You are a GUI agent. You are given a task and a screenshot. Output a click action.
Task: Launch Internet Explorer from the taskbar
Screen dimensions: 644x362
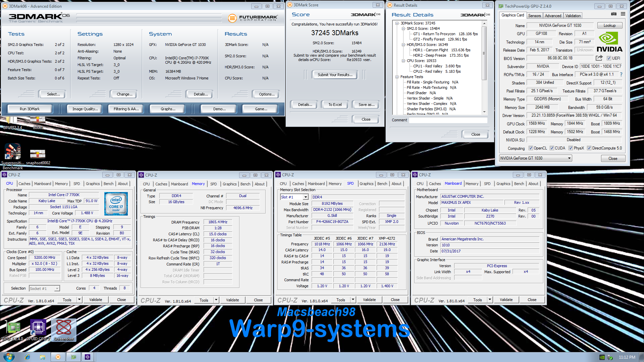(28, 357)
